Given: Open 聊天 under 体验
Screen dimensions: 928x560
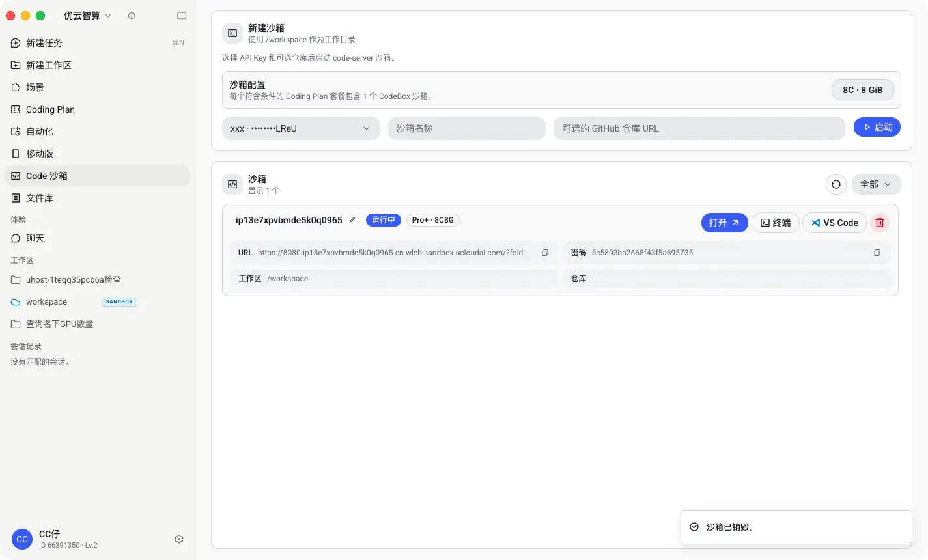Looking at the screenshot, I should click(98, 238).
